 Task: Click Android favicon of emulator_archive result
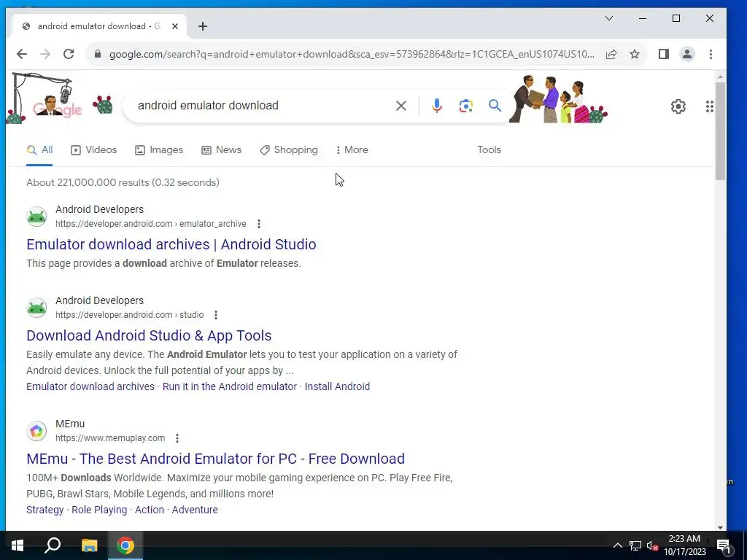point(36,217)
